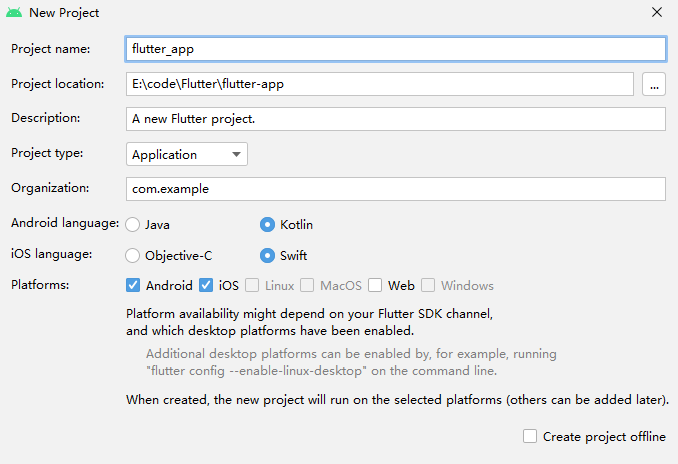Toggle the MacOS platform checkbox
The width and height of the screenshot is (678, 464).
tap(307, 285)
